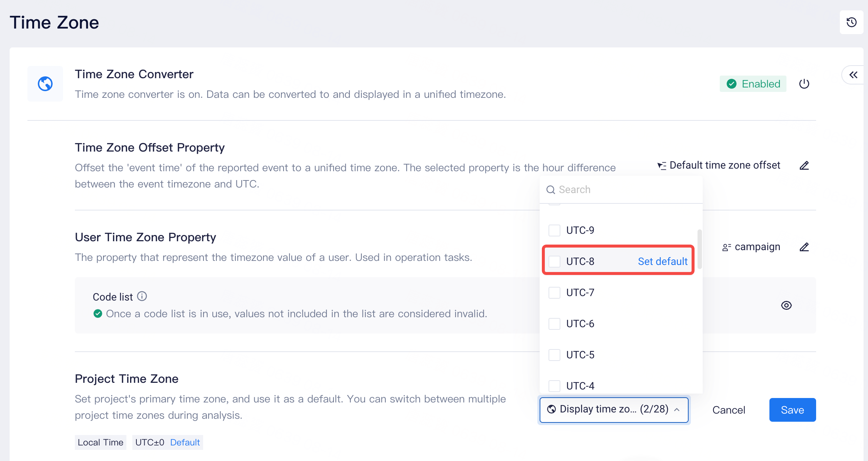Click the search magnifier icon in dropdown

point(551,190)
